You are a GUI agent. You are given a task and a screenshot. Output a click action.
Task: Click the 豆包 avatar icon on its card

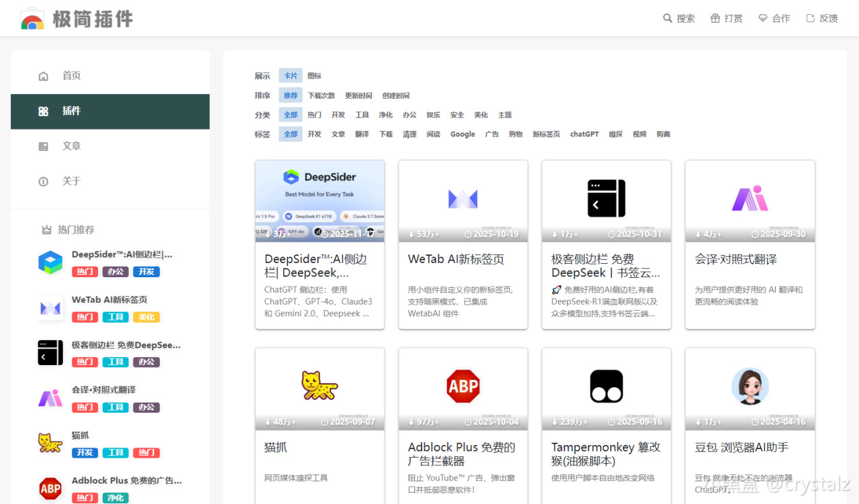(750, 386)
